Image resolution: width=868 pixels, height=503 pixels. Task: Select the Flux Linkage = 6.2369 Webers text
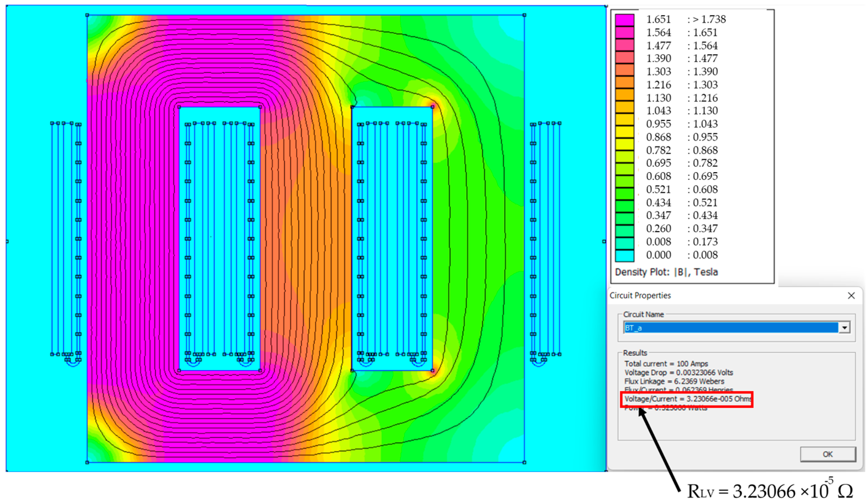point(674,381)
